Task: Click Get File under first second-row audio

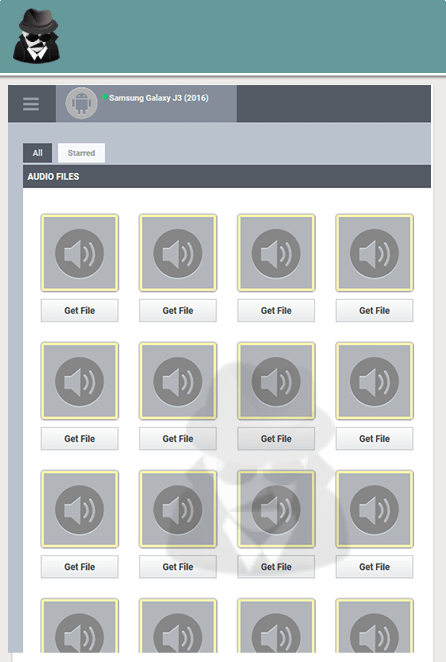Action: point(79,439)
